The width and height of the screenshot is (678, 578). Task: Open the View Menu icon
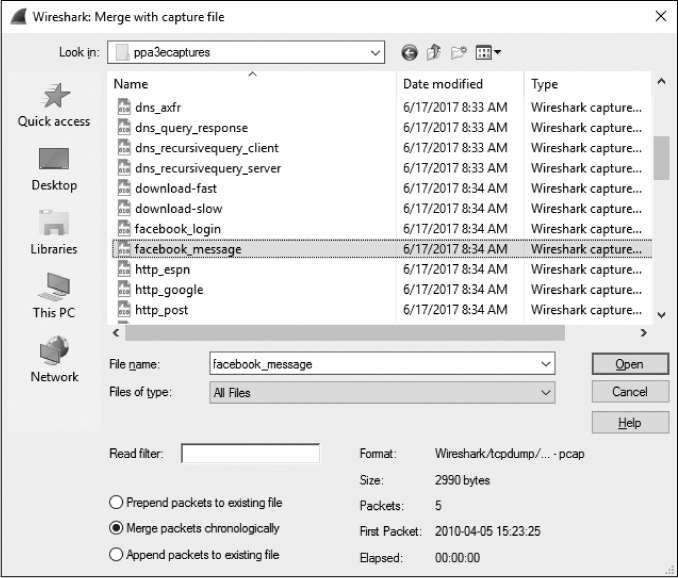pos(488,53)
